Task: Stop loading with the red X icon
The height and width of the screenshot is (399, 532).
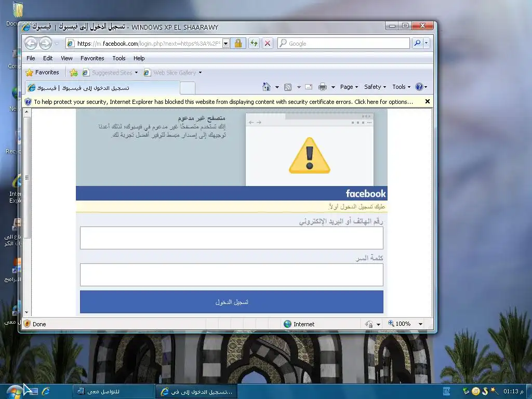Action: (268, 43)
